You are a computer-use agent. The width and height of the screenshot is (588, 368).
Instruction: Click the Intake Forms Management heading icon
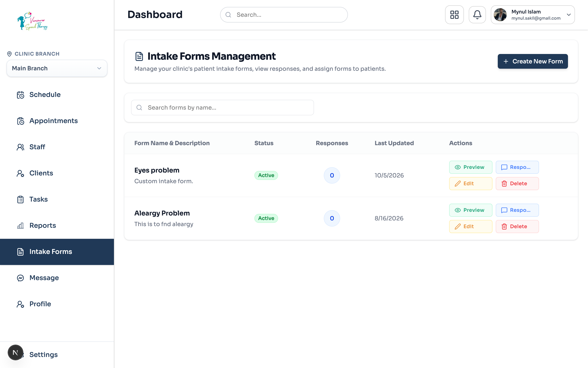point(139,56)
